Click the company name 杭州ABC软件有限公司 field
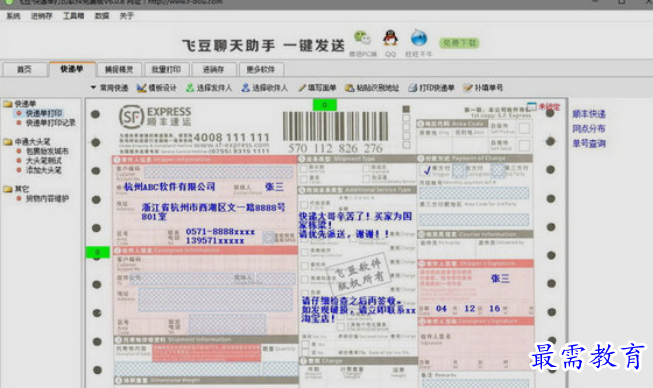653x388 pixels. [x=169, y=187]
